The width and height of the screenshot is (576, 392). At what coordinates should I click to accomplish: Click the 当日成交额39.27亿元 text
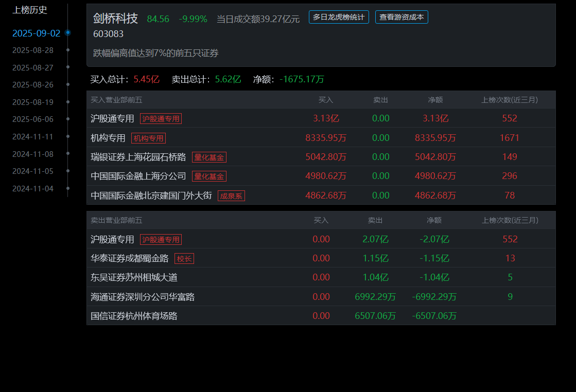258,19
